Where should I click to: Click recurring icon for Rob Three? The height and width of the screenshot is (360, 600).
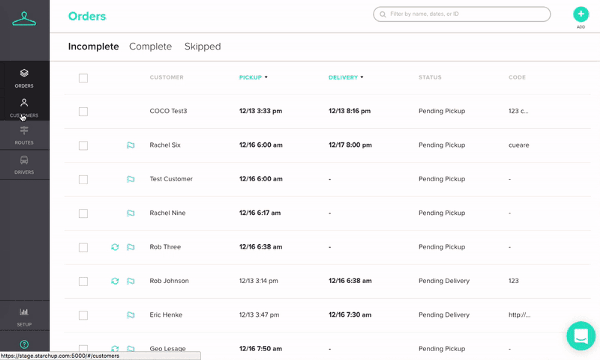point(115,247)
